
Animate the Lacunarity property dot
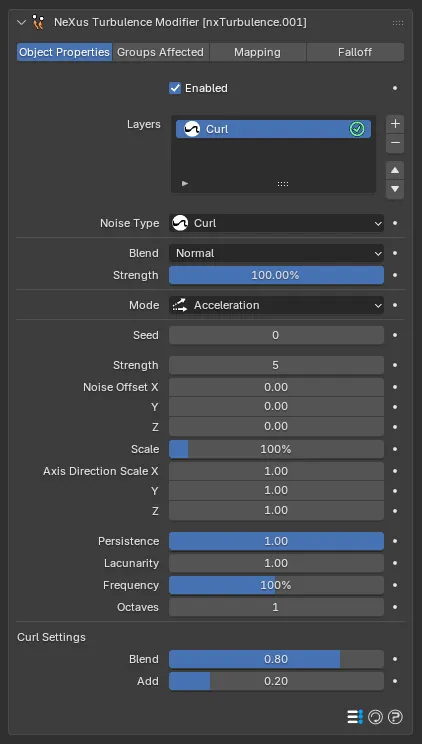(395, 563)
